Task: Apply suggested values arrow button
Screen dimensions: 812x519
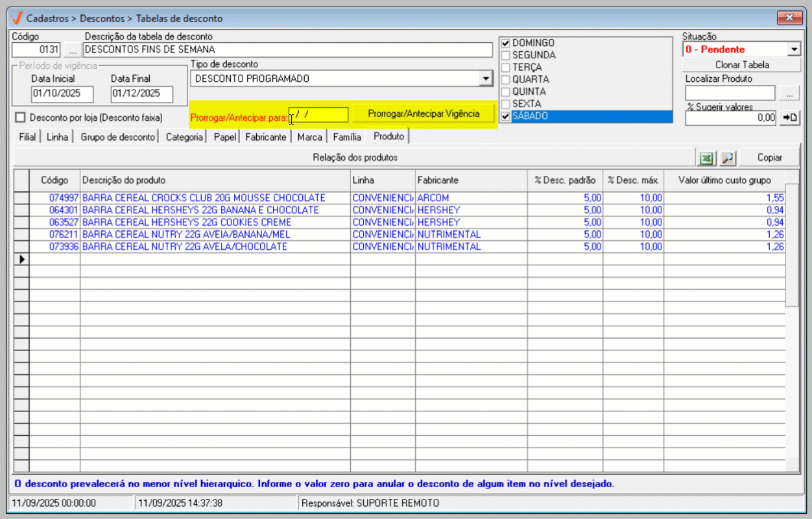Action: (x=790, y=117)
